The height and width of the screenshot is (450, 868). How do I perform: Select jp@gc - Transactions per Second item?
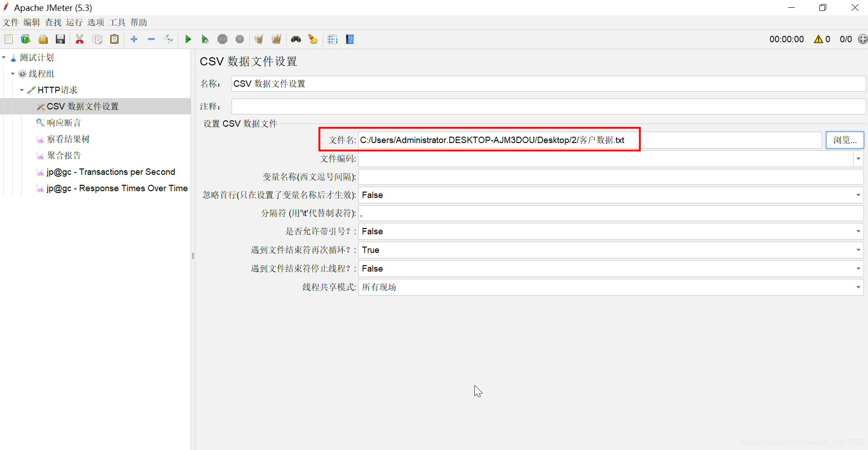click(x=110, y=172)
